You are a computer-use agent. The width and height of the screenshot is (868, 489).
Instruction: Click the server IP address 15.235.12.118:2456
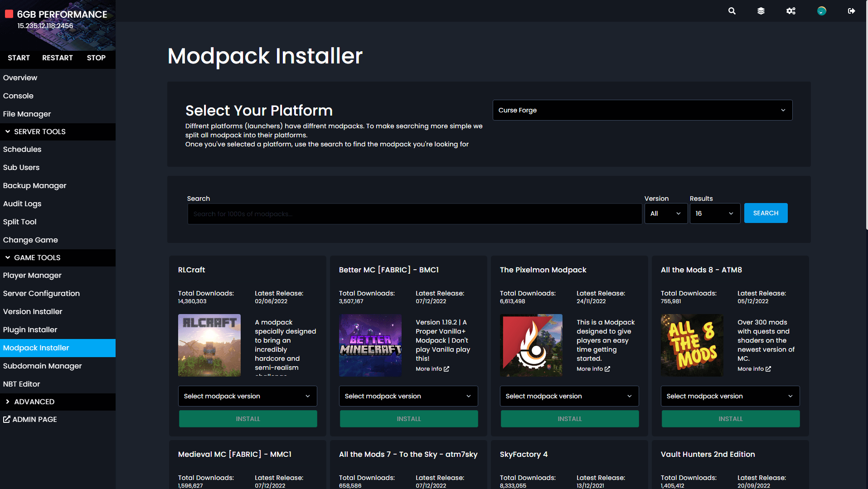tap(45, 26)
